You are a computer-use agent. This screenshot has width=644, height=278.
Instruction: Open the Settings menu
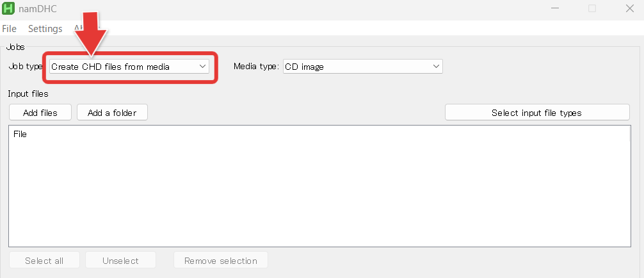(45, 28)
